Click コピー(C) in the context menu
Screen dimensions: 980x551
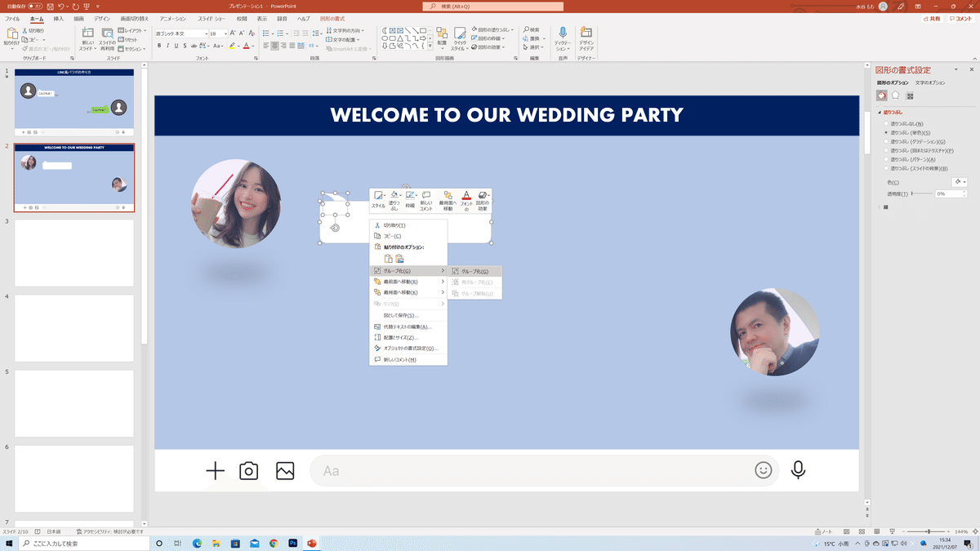click(392, 236)
